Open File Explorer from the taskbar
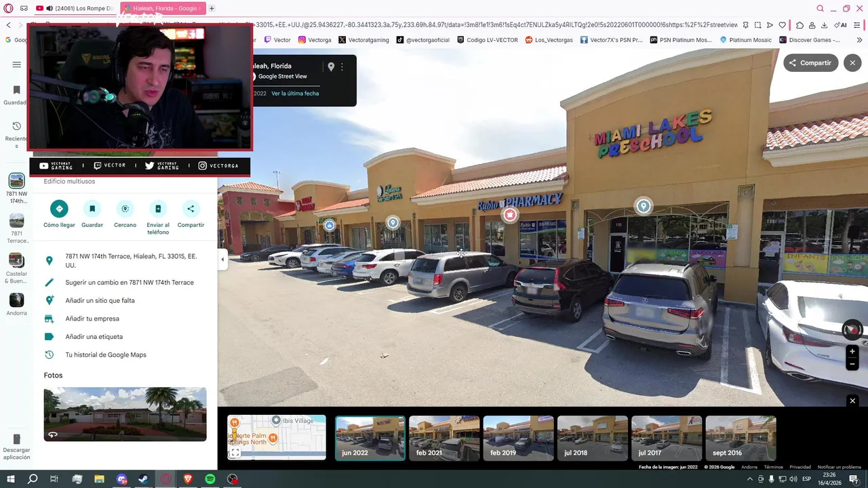Image resolution: width=868 pixels, height=488 pixels. [x=99, y=479]
